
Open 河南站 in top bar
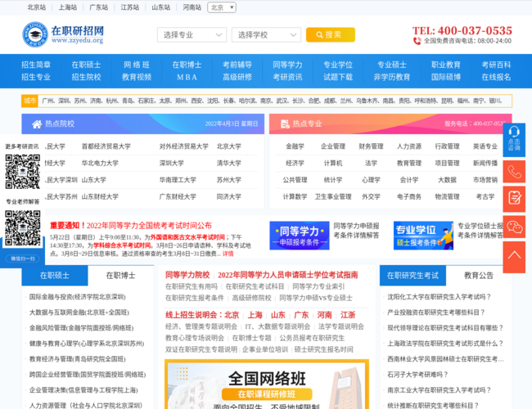pos(192,7)
